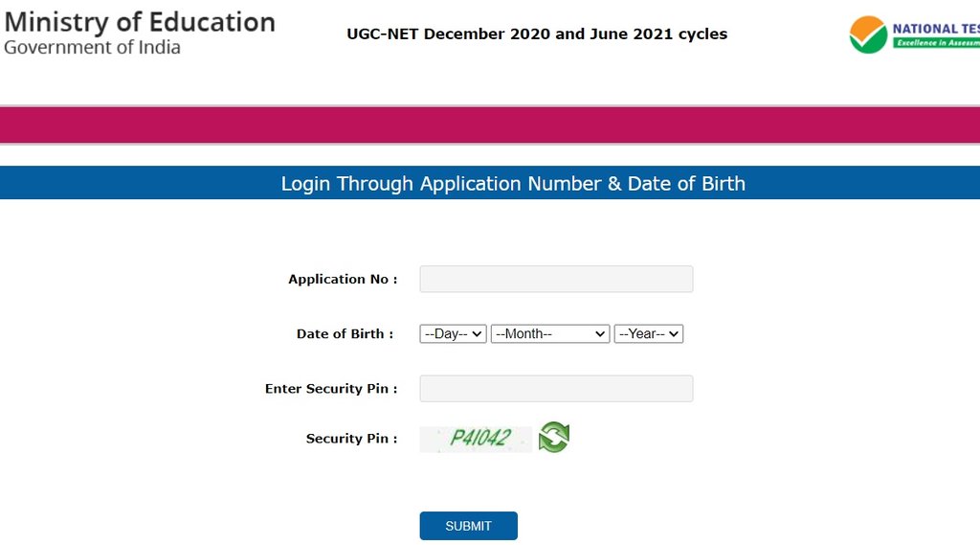
Task: Open the Day dropdown
Action: [453, 334]
